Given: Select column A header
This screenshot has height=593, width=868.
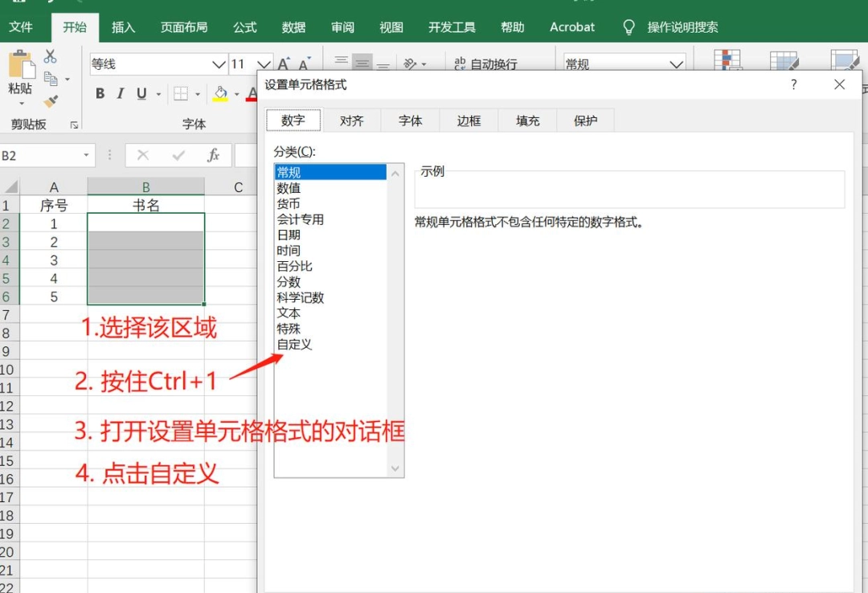Looking at the screenshot, I should click(x=54, y=187).
